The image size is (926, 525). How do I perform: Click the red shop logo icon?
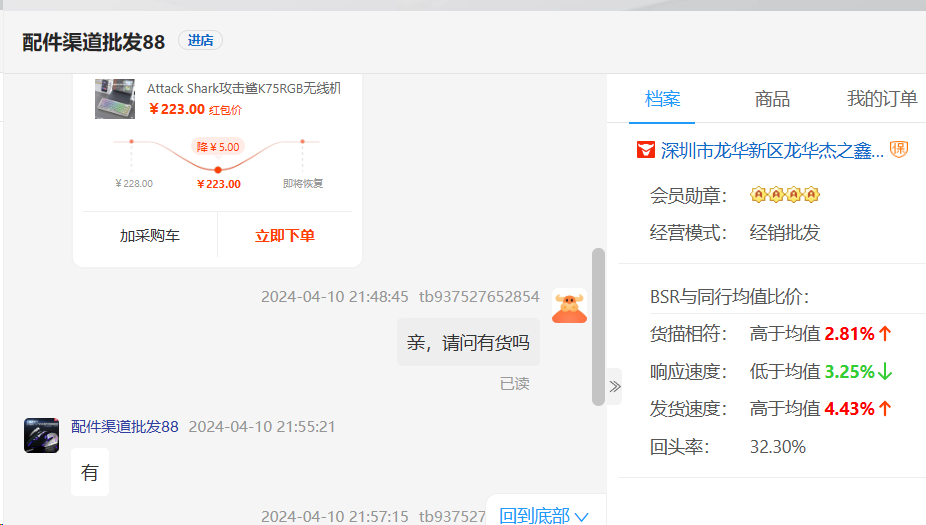(645, 150)
